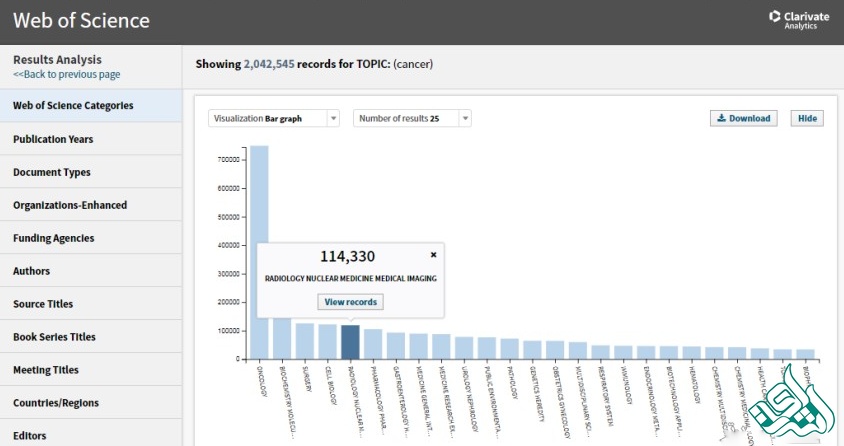Select Source Titles in the sidebar
This screenshot has width=844, height=446.
(43, 304)
